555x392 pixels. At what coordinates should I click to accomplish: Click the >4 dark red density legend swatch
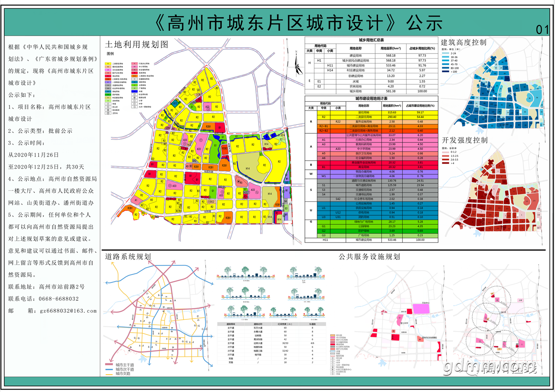[445, 163]
